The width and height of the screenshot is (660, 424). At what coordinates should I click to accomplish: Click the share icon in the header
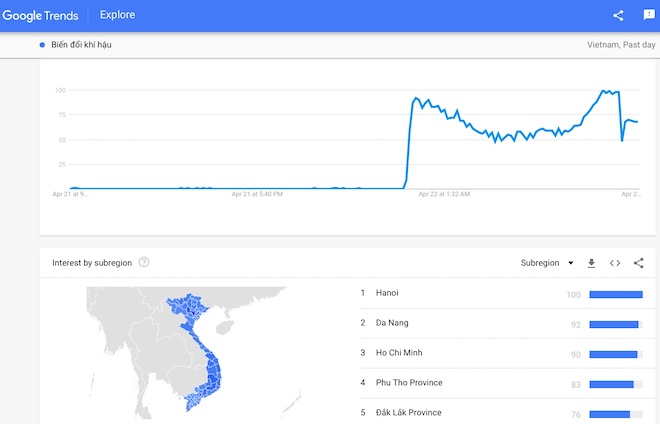618,15
